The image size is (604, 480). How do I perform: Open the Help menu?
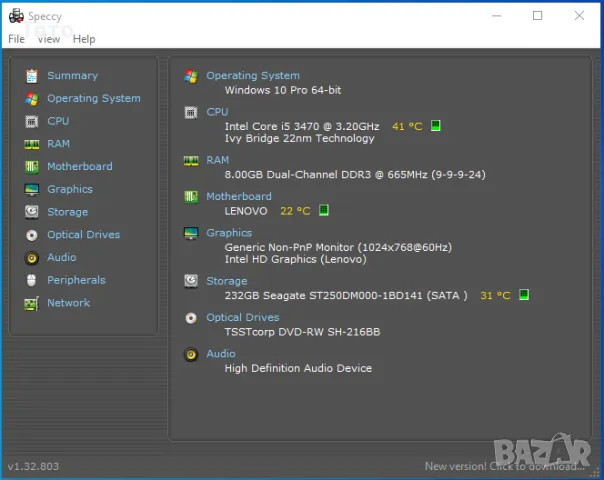[x=84, y=39]
